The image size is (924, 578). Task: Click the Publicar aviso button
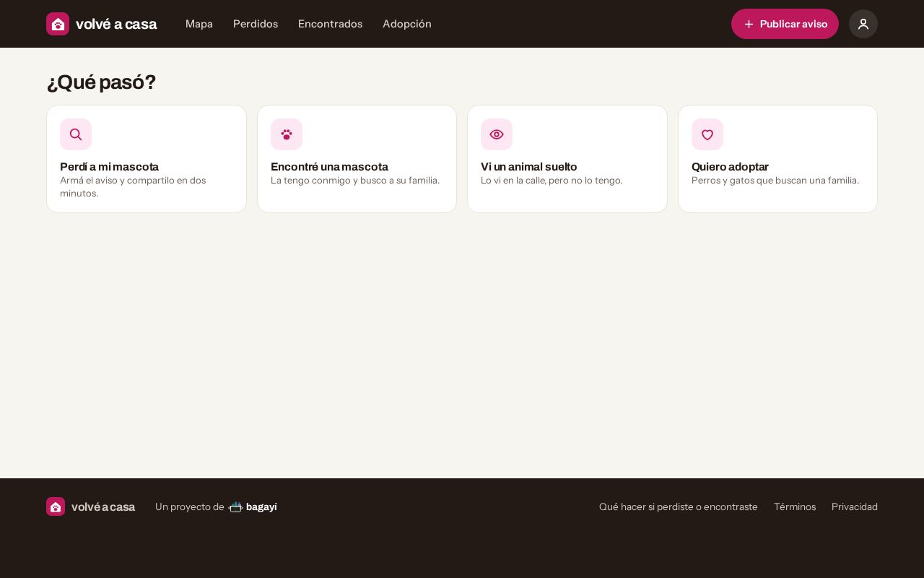point(785,24)
